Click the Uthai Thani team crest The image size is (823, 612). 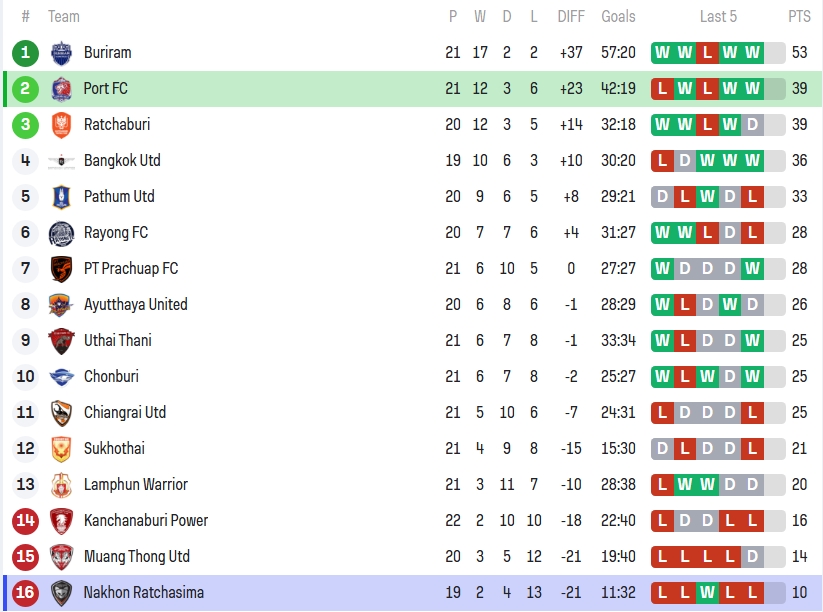(61, 341)
